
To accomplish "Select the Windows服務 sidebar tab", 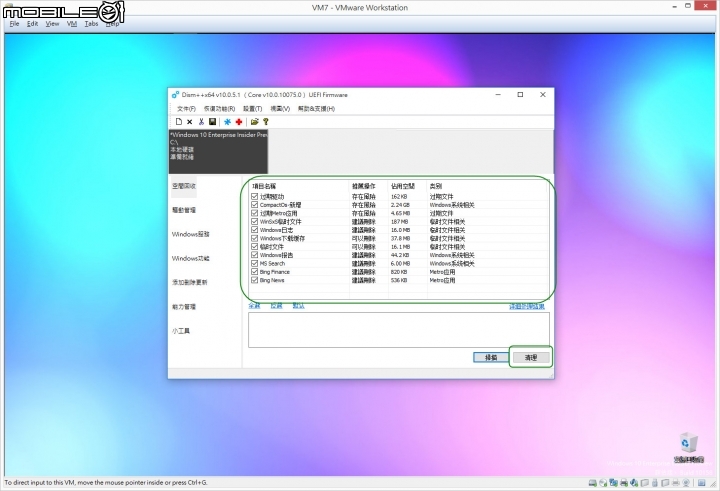I will click(191, 234).
